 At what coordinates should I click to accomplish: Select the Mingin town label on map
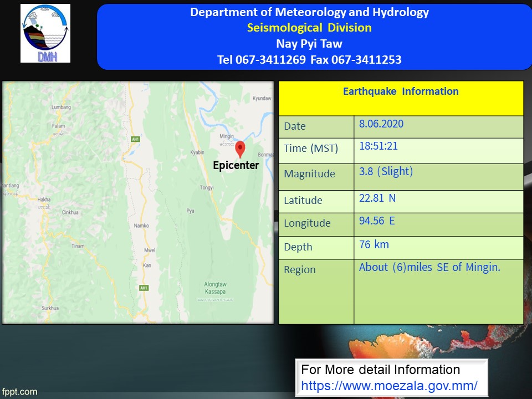226,136
